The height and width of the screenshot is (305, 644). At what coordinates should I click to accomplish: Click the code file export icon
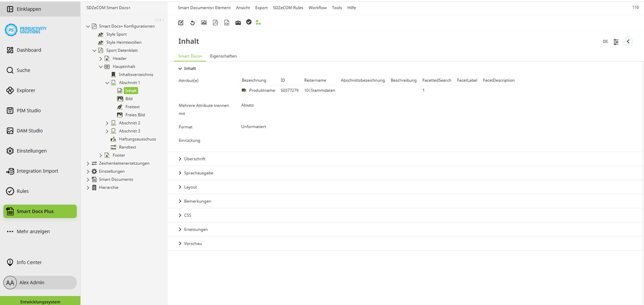pyautogui.click(x=227, y=22)
